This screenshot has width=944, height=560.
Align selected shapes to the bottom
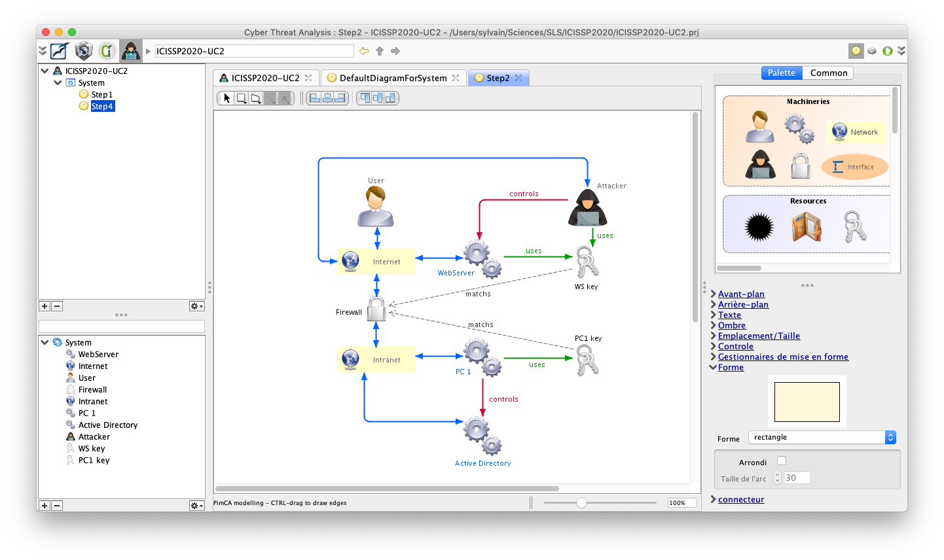click(391, 98)
